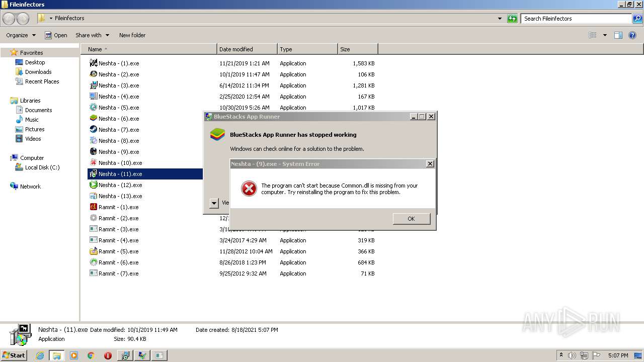644x362 pixels.
Task: Select Libraries in the navigation pane
Action: (30, 101)
